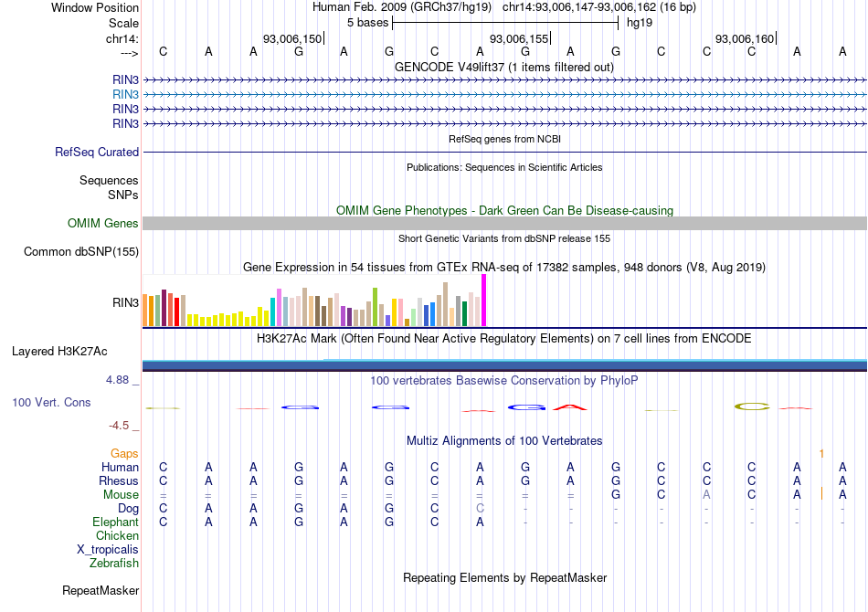The image size is (868, 612).
Task: Click the 93,006,150 coordinate marker
Action: tap(291, 38)
